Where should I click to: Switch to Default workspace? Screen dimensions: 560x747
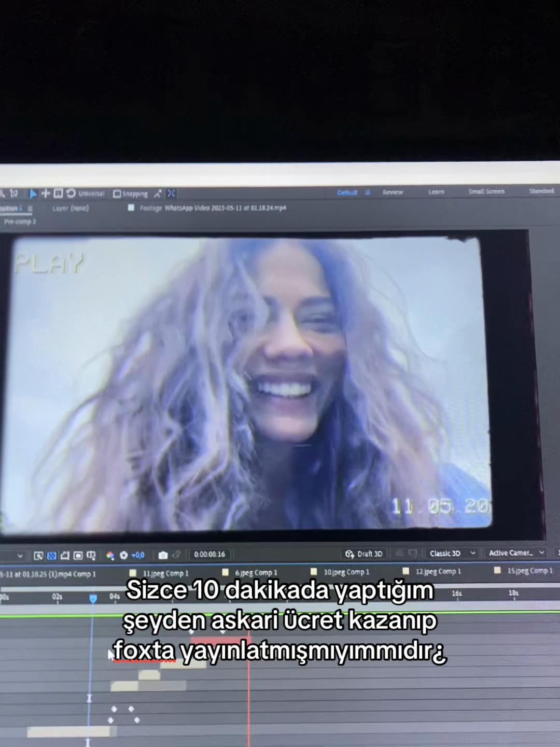click(347, 192)
